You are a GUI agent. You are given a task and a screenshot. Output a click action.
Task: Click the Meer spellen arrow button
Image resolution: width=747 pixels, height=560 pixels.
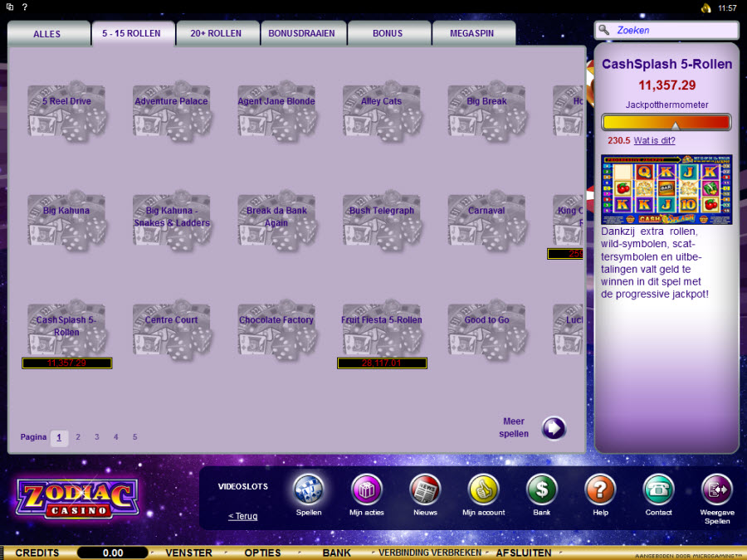[x=554, y=428]
